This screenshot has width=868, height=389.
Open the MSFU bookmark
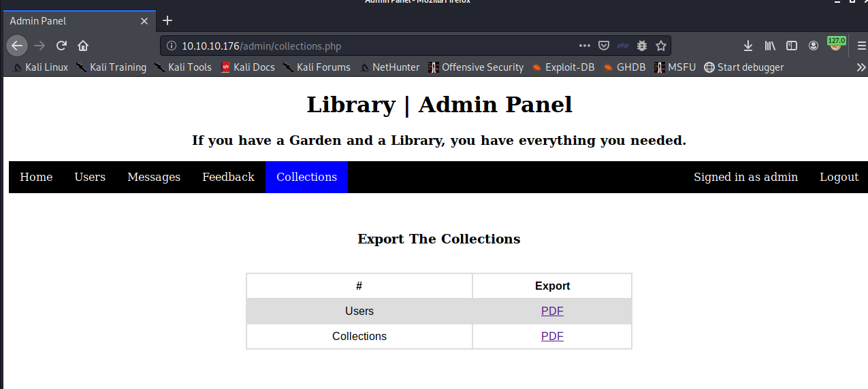click(x=675, y=67)
